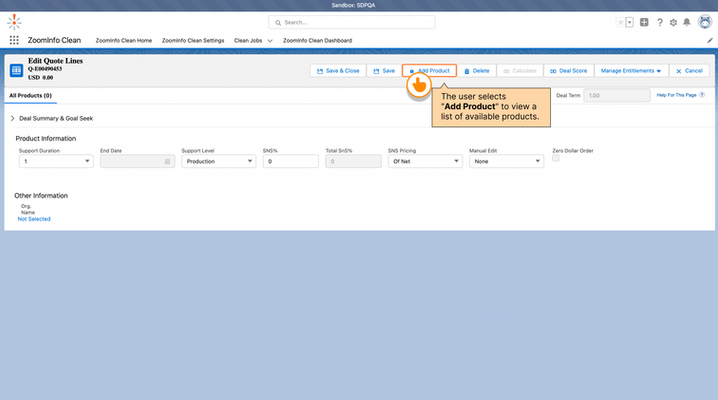This screenshot has width=718, height=400.
Task: Open the Support Duration dropdown
Action: pos(56,162)
